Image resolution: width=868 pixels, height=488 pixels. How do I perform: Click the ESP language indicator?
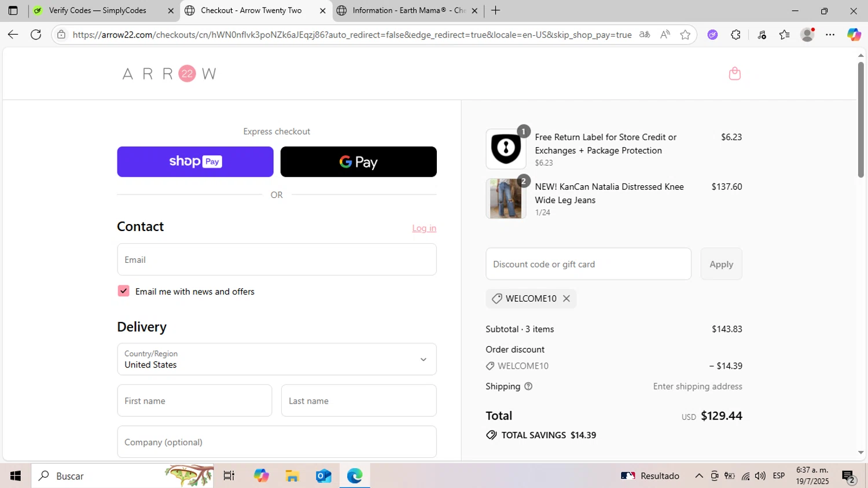tap(779, 476)
